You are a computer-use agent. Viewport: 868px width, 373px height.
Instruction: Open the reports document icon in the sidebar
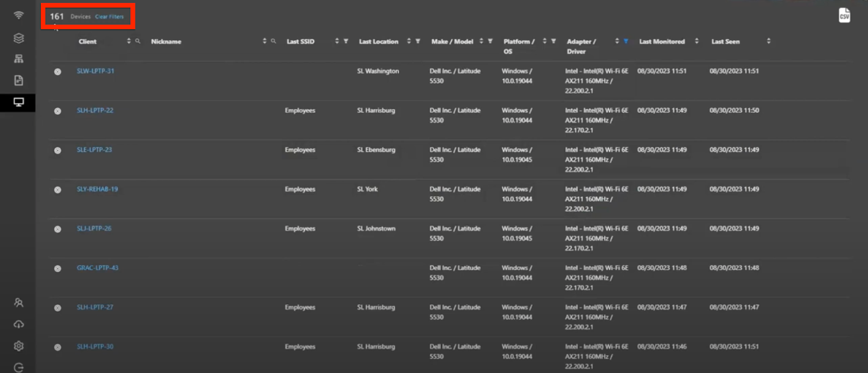18,80
